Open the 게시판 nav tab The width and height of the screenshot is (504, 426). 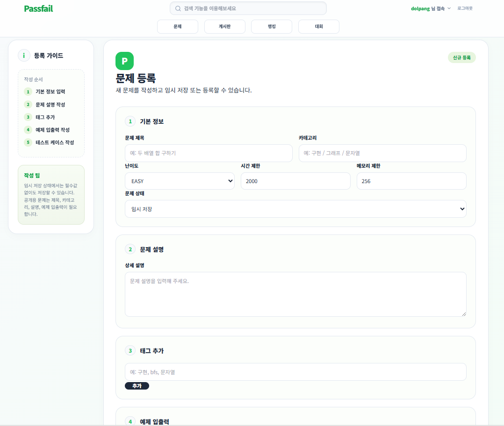pyautogui.click(x=225, y=27)
